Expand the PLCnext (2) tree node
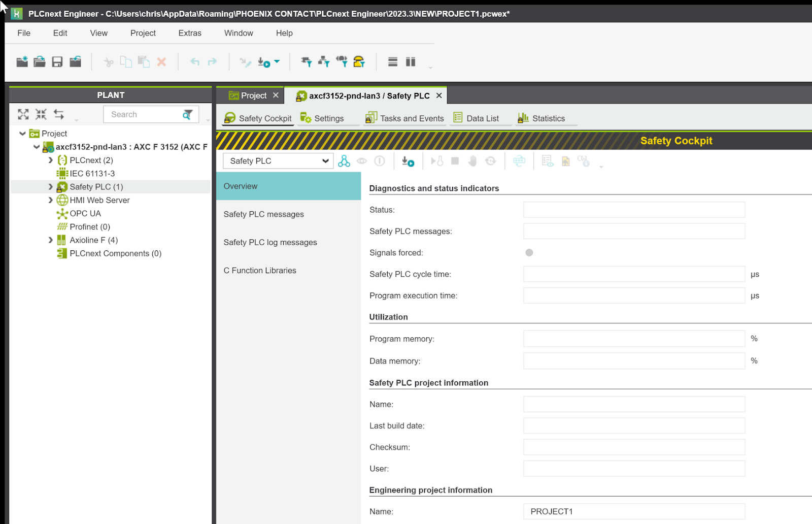The width and height of the screenshot is (812, 524). (50, 160)
